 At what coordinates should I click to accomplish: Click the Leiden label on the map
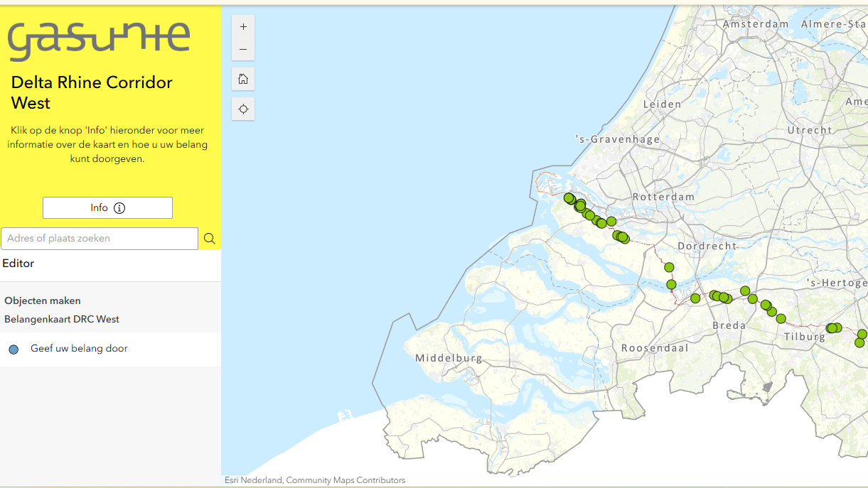tap(662, 104)
